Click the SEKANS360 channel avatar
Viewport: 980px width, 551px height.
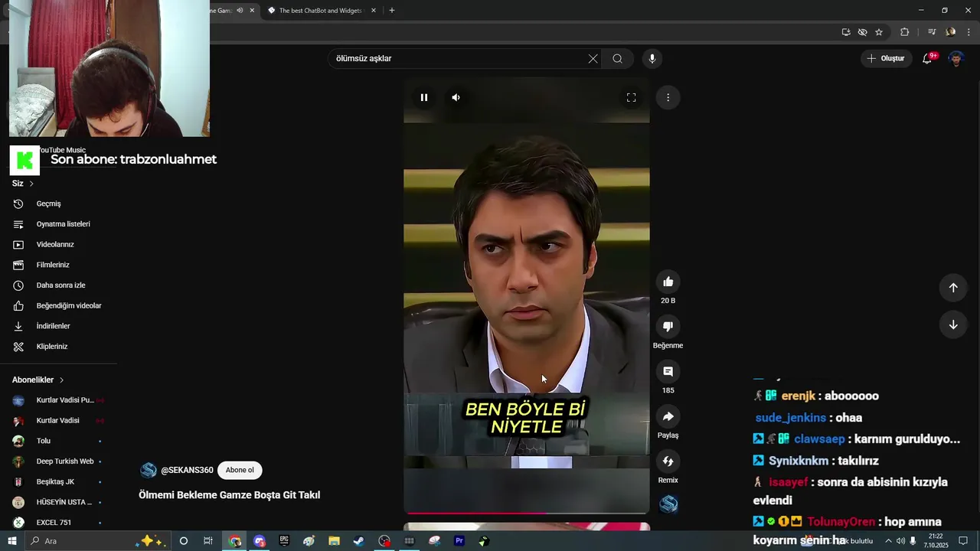149,471
